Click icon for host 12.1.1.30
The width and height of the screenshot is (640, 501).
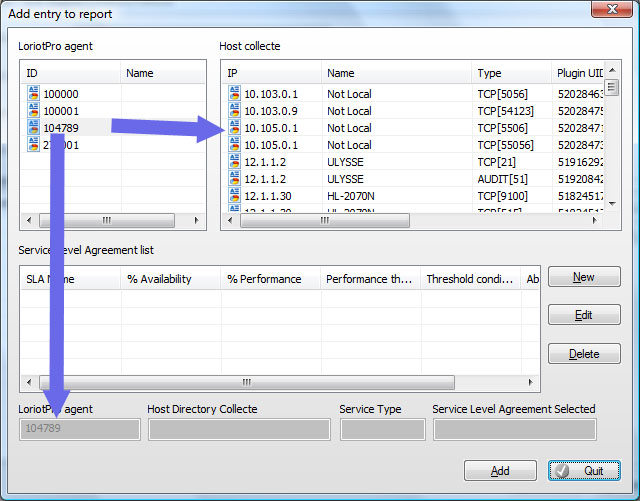pyautogui.click(x=233, y=196)
